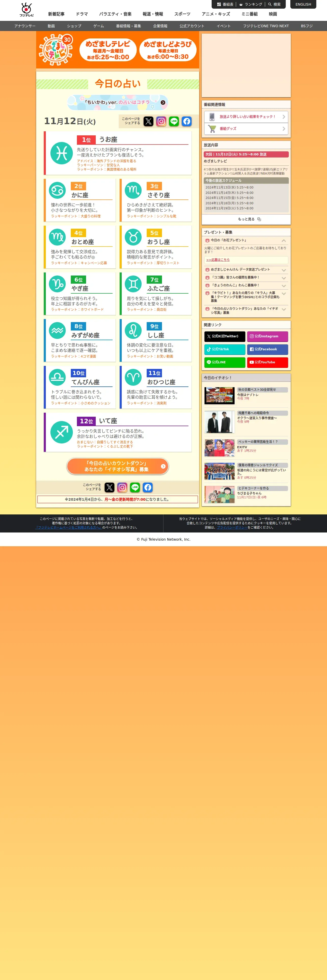Image resolution: width=327 pixels, height=980 pixels.
Task: Collapse 今日の「お花プレゼント」 section
Action: pyautogui.click(x=284, y=240)
